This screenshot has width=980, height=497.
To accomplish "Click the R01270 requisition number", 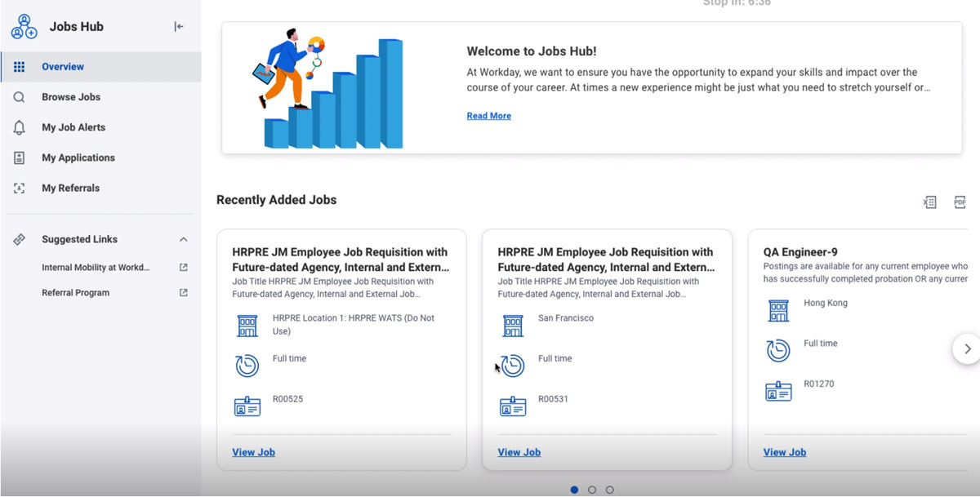I will [819, 384].
